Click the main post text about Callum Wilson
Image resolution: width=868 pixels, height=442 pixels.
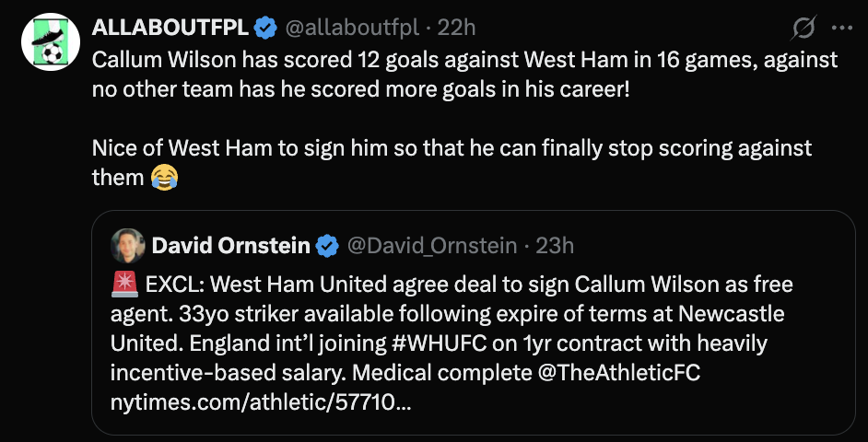click(461, 76)
